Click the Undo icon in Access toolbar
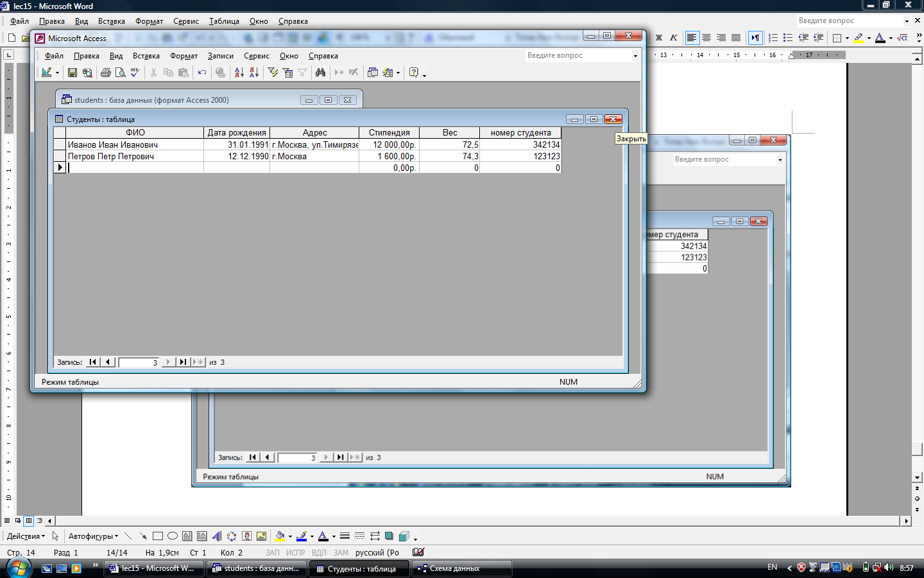The height and width of the screenshot is (578, 924). [x=202, y=73]
